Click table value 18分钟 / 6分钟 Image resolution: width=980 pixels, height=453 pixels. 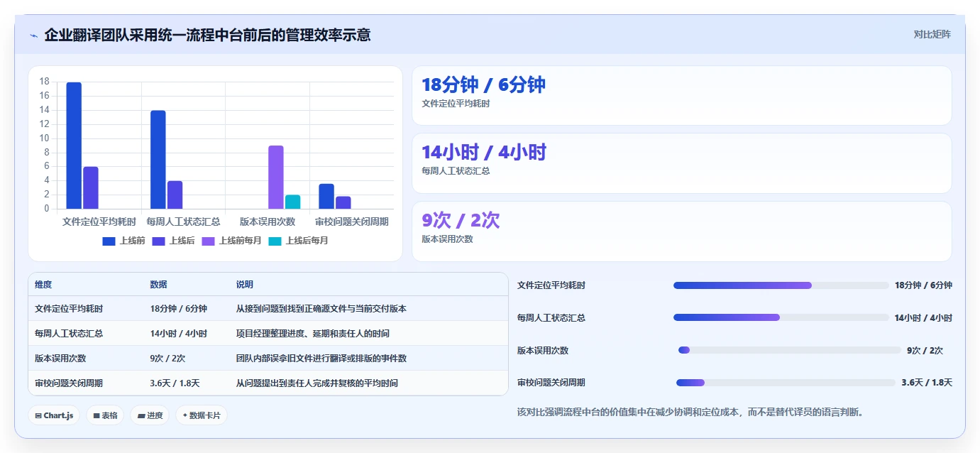tap(179, 309)
